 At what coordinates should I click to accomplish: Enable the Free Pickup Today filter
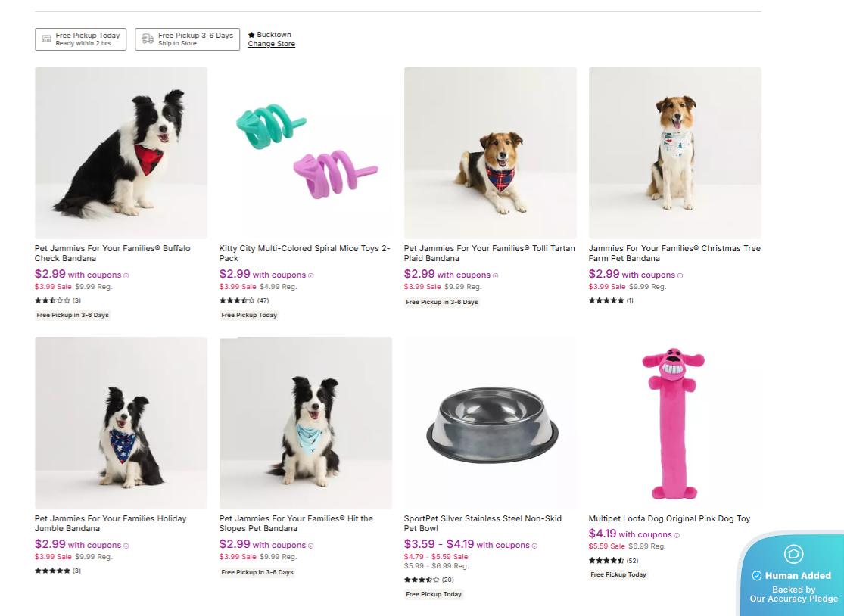80,39
